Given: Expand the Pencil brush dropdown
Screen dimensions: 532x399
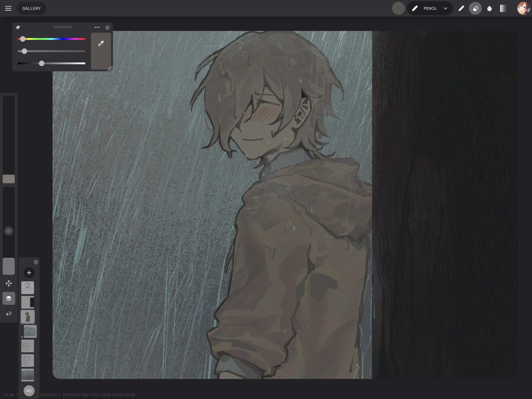Looking at the screenshot, I should click(446, 8).
